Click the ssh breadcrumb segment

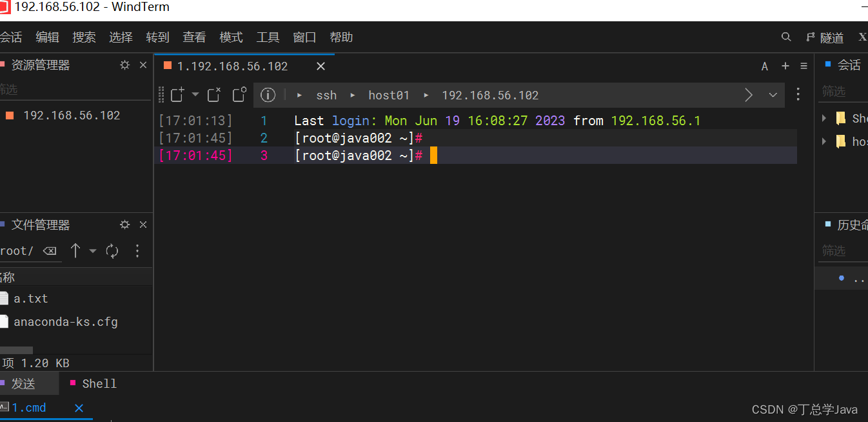point(326,95)
